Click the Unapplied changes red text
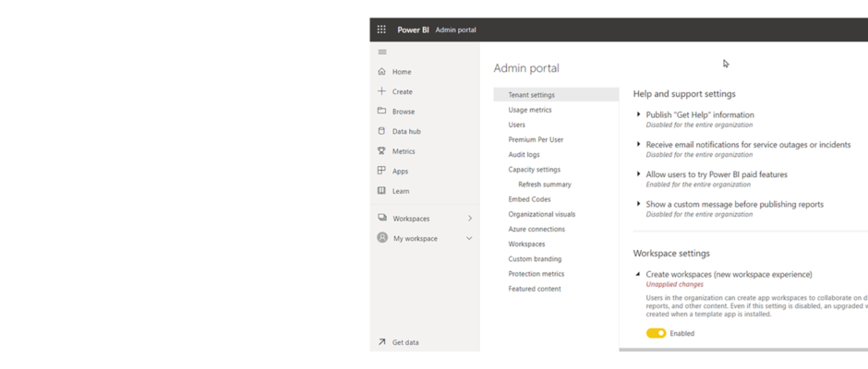This screenshot has height=369, width=868. [674, 284]
